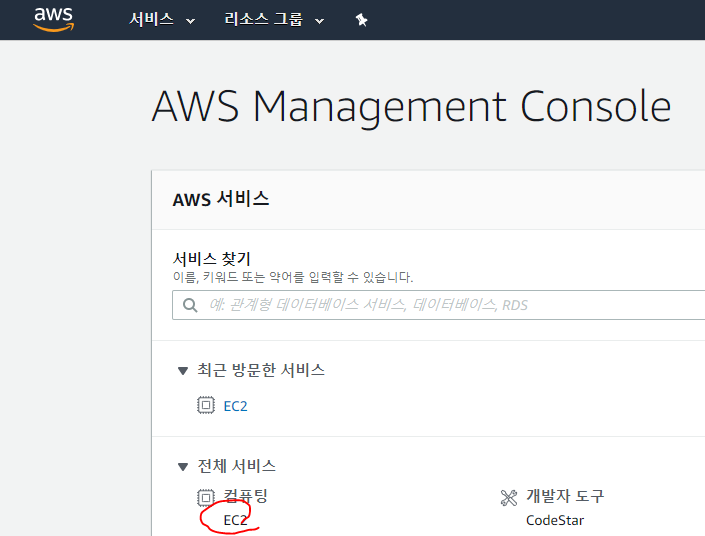
Task: Click the 전체 서비스 heading text
Action: point(236,466)
